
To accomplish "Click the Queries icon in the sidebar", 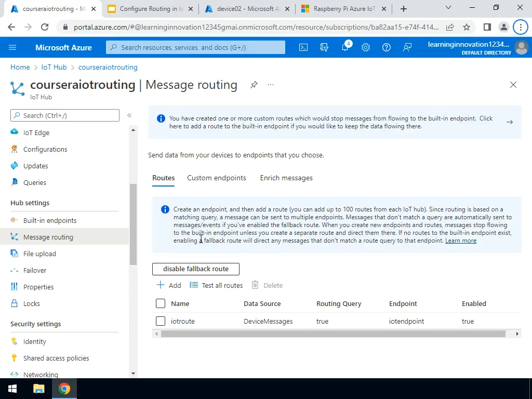I will coord(14,182).
